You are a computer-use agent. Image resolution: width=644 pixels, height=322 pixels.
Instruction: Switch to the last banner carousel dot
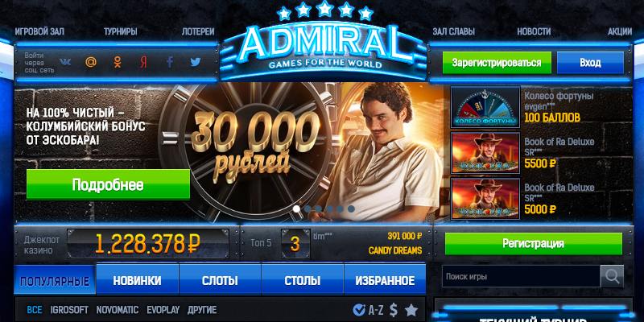[351, 208]
